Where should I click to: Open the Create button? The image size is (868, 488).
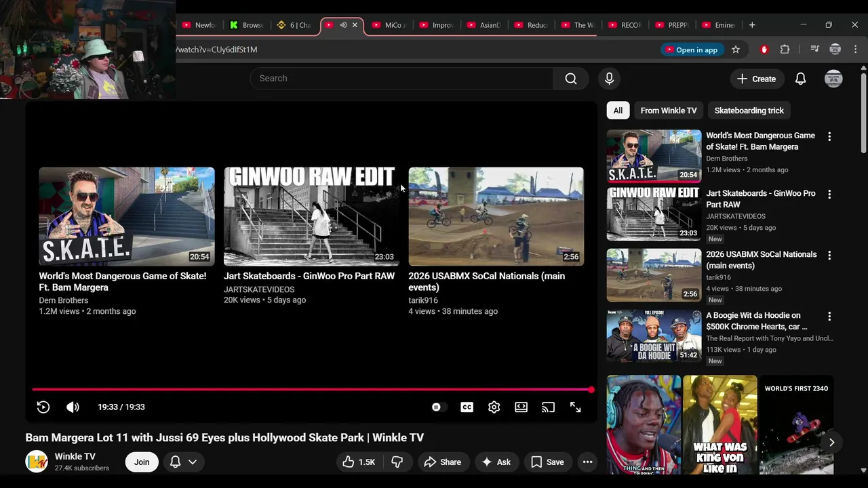(x=757, y=79)
